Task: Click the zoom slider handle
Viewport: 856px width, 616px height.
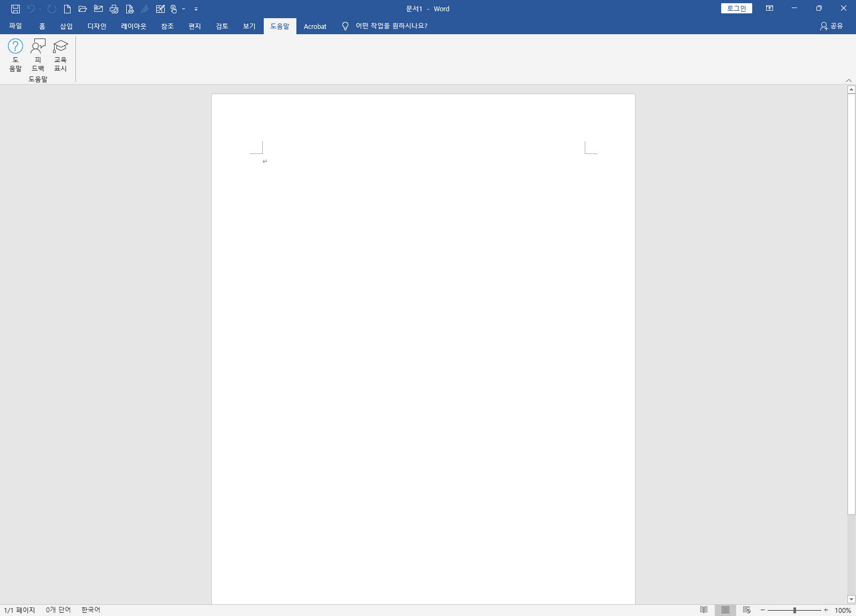Action: 794,610
